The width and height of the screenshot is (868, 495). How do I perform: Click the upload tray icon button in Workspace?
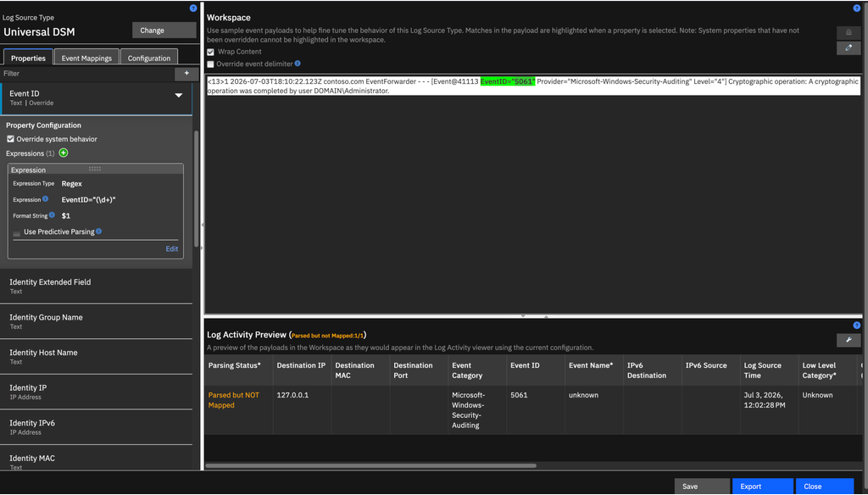(849, 32)
